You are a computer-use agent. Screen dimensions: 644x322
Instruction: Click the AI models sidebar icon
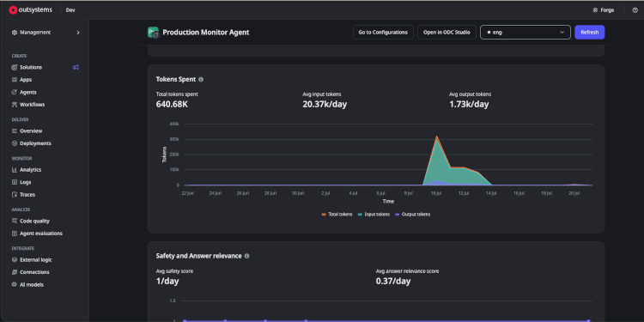point(15,284)
